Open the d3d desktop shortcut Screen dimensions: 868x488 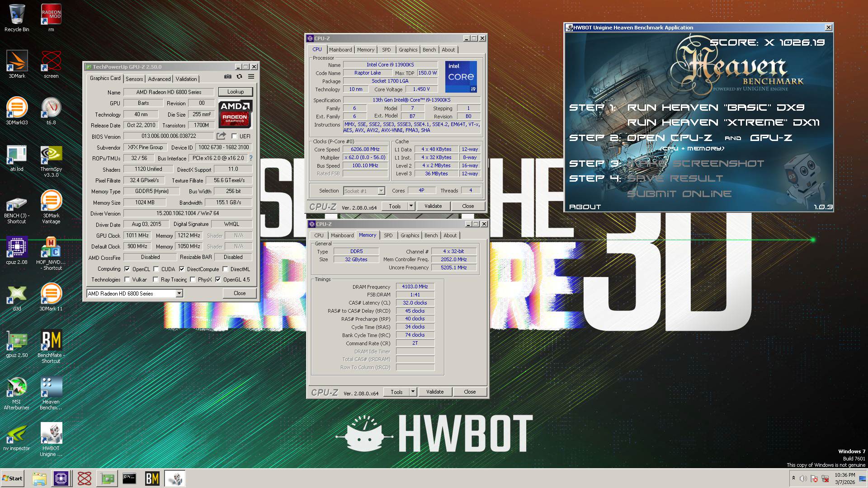click(17, 297)
